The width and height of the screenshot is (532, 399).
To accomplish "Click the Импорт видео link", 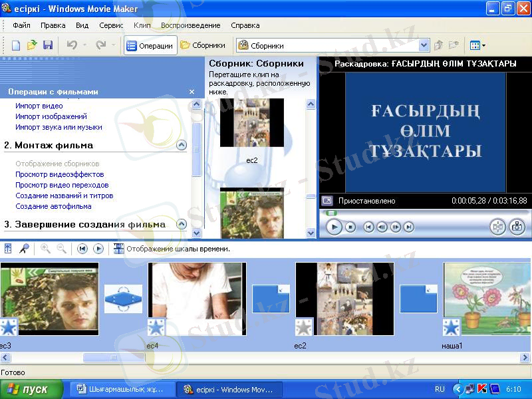I will [x=39, y=106].
